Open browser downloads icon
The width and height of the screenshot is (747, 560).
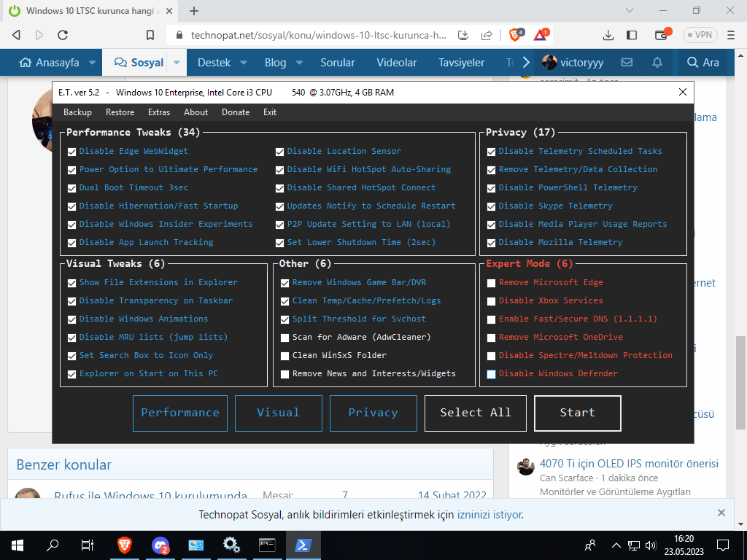tap(608, 35)
